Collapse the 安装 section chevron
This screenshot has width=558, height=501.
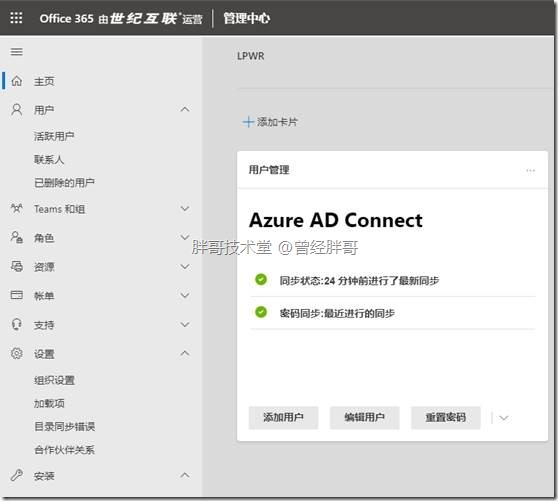[x=185, y=475]
